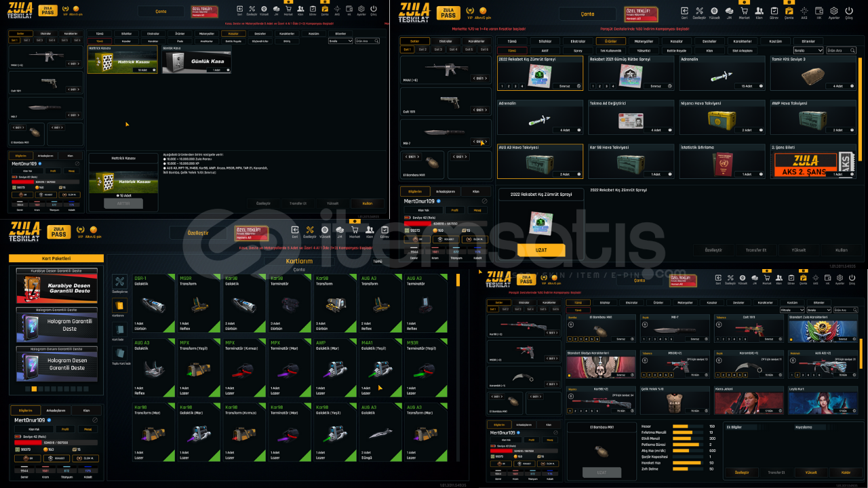
Task: Select the Sprey sub-tab in the Adrenalin items window
Action: click(x=578, y=50)
